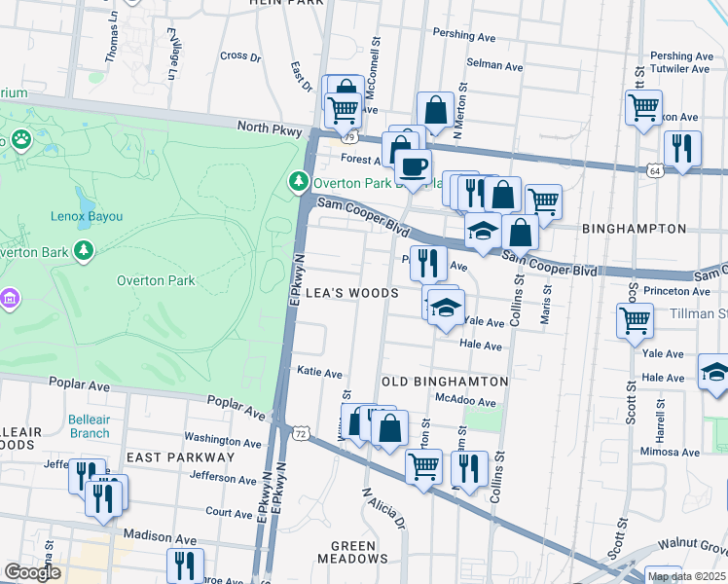Select the Cross Dr street label
Viewport: 728px width, 584px height.
[240, 56]
